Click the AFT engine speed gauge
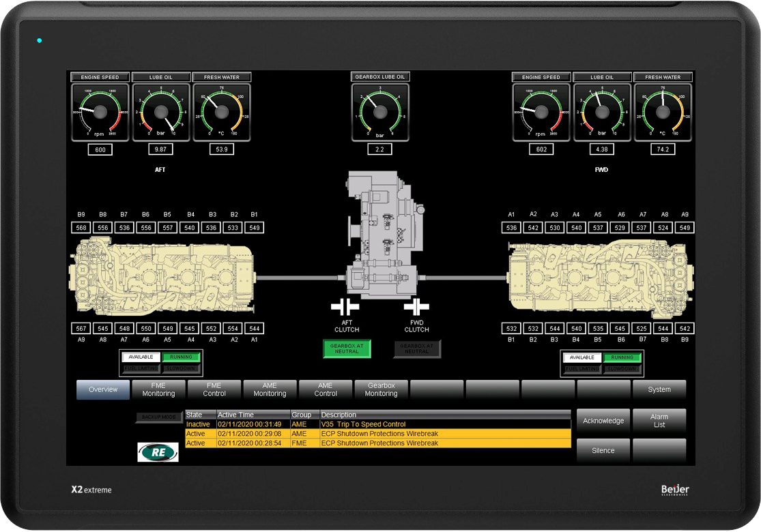The width and height of the screenshot is (761, 532). click(100, 112)
